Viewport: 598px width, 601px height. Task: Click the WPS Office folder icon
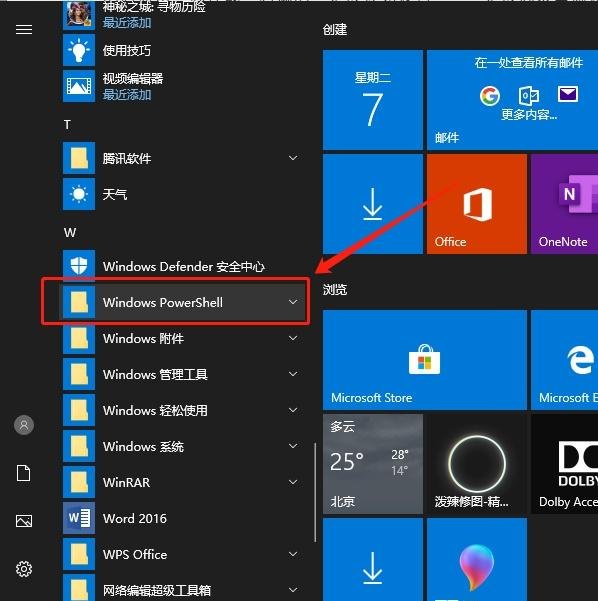pyautogui.click(x=79, y=554)
